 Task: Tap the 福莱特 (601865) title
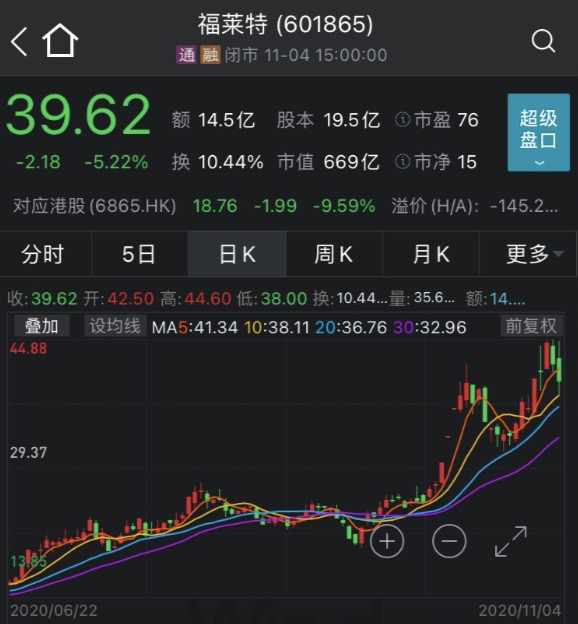point(285,24)
